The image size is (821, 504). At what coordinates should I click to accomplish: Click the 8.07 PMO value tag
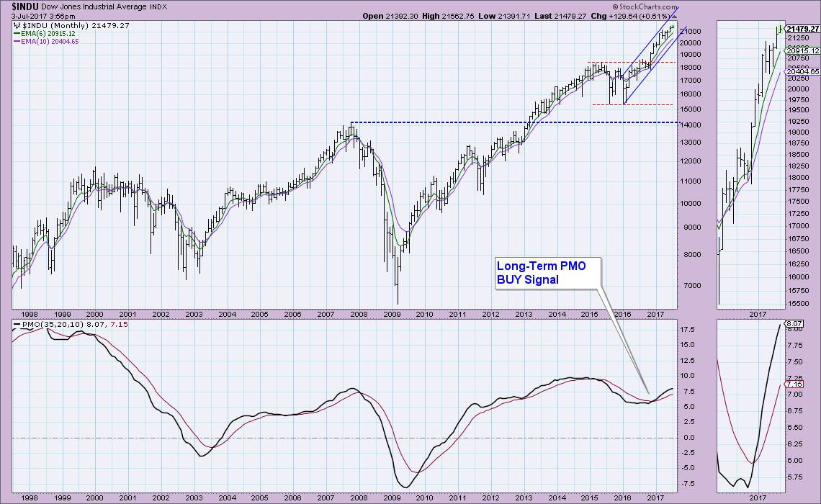point(795,324)
